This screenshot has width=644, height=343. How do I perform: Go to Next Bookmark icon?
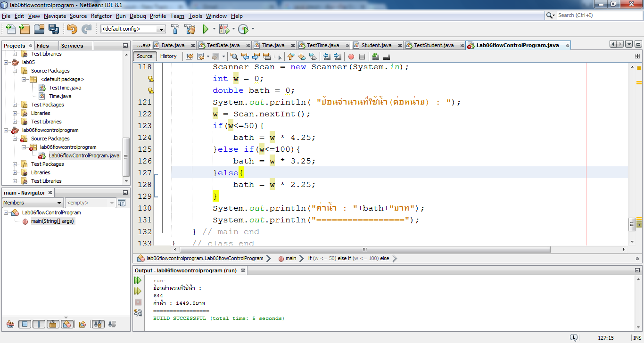coord(302,56)
